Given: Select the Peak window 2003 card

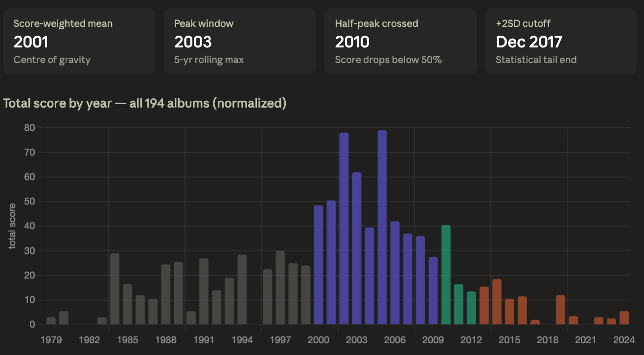Looking at the screenshot, I should point(239,42).
